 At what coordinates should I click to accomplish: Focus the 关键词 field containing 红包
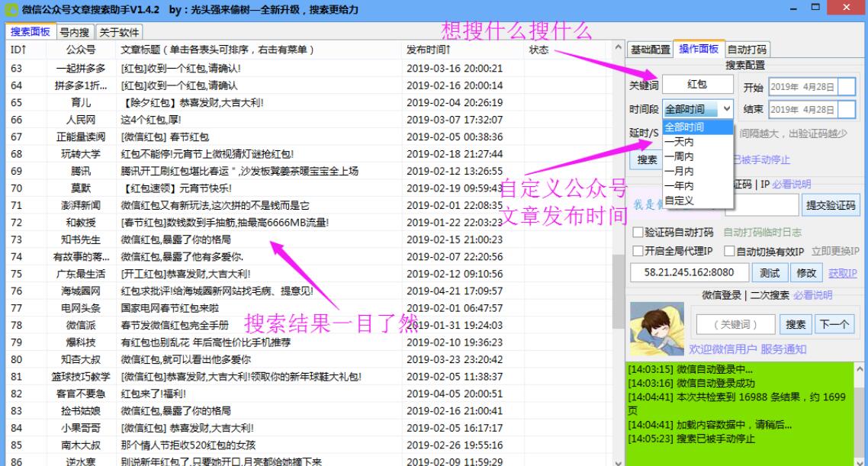697,84
